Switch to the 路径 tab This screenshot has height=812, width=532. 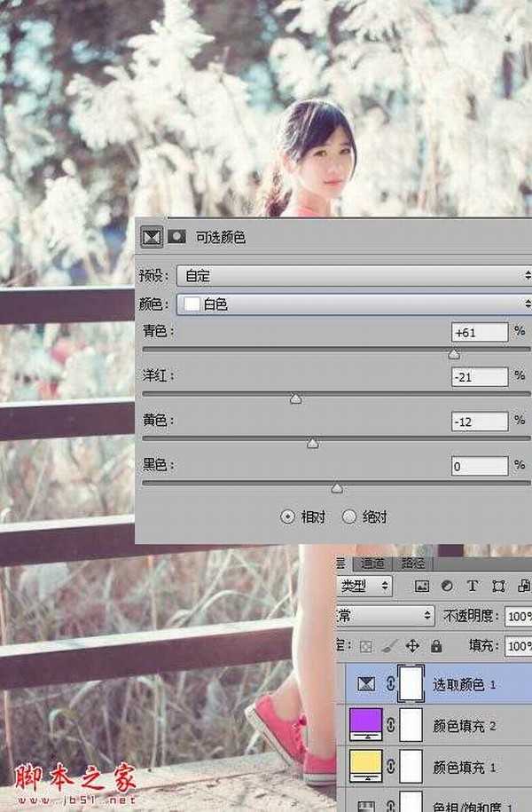[412, 564]
